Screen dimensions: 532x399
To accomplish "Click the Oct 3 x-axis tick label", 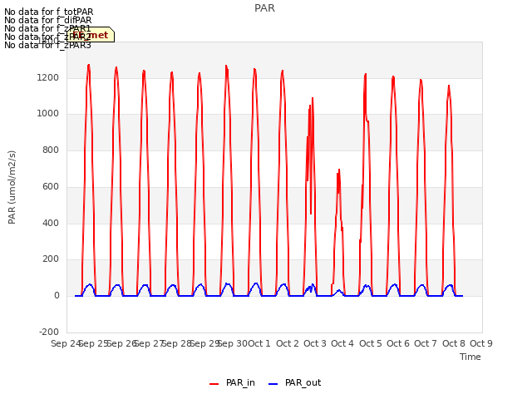I will coord(315,343).
